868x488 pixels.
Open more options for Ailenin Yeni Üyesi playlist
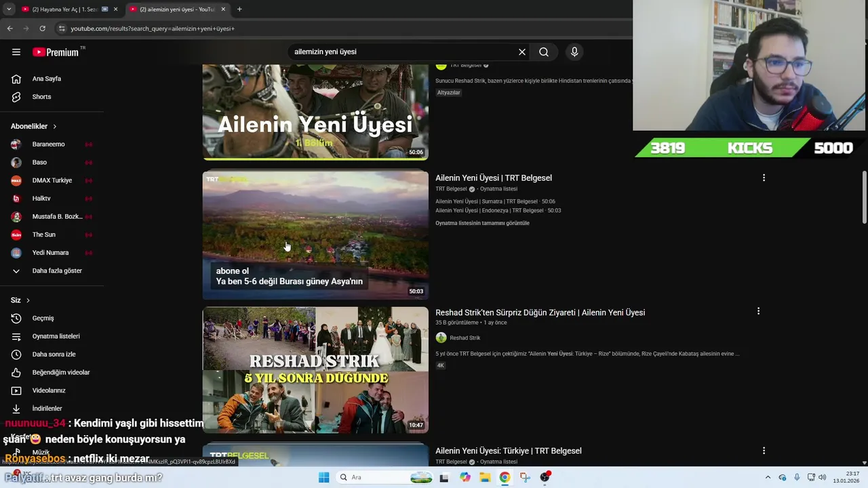[x=764, y=178]
